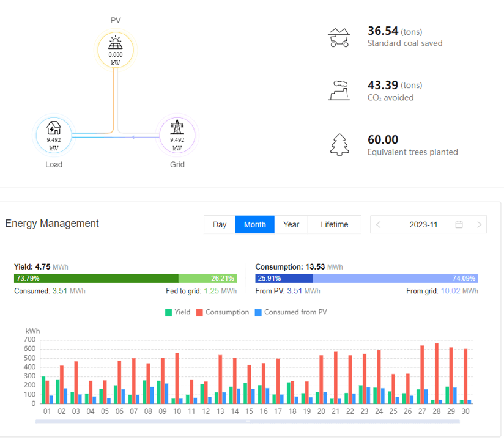
Task: Click the Consumption: 13.53 MWh label
Action: tap(299, 267)
